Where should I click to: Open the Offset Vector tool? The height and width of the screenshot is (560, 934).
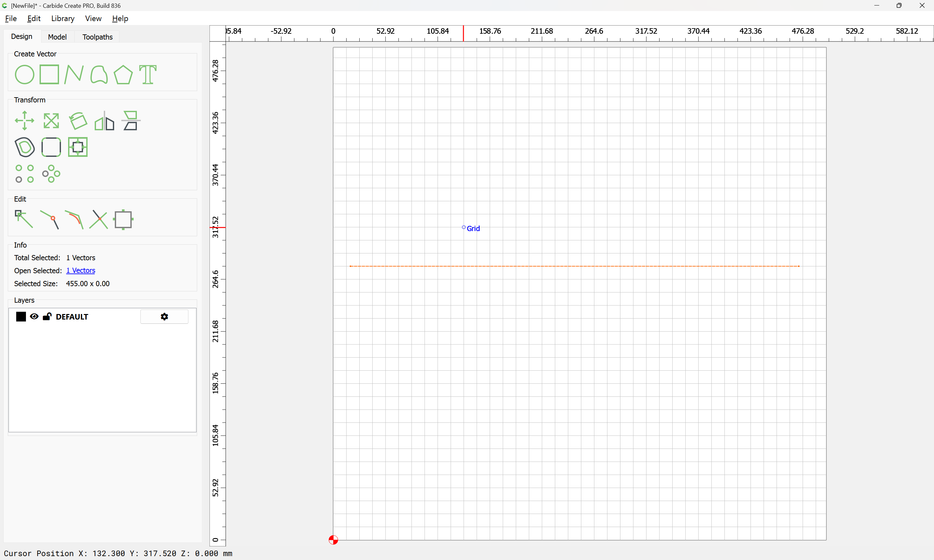[x=25, y=147]
